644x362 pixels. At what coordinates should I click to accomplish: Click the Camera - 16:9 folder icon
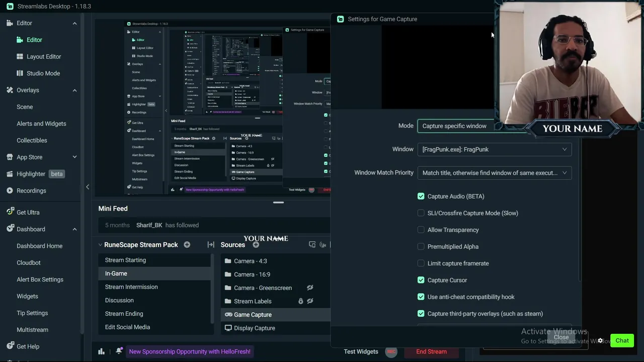[228, 275]
